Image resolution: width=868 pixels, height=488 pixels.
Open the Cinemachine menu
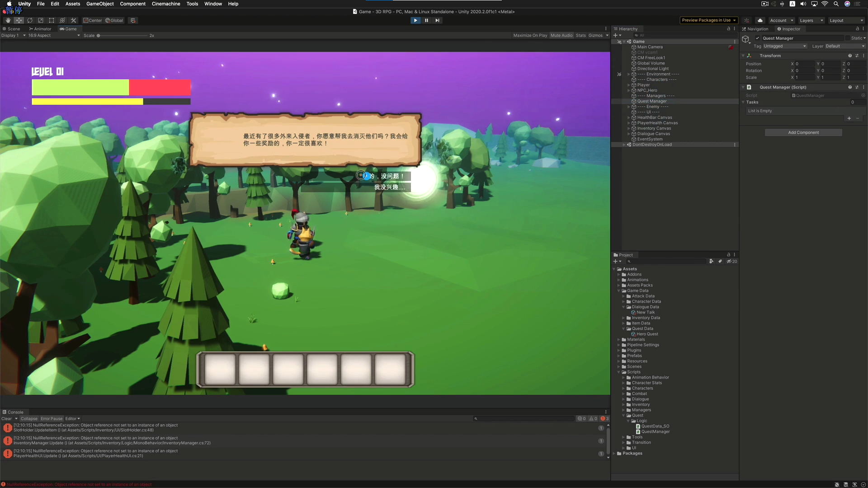point(165,4)
